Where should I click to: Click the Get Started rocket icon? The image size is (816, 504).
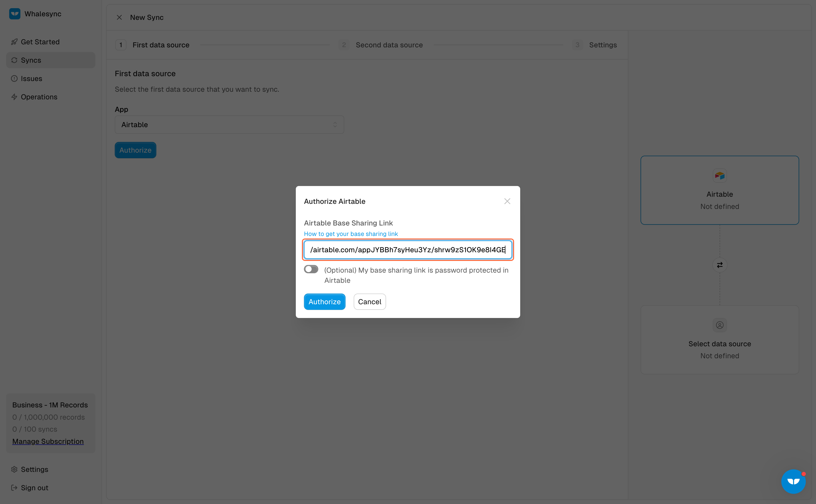coord(14,42)
